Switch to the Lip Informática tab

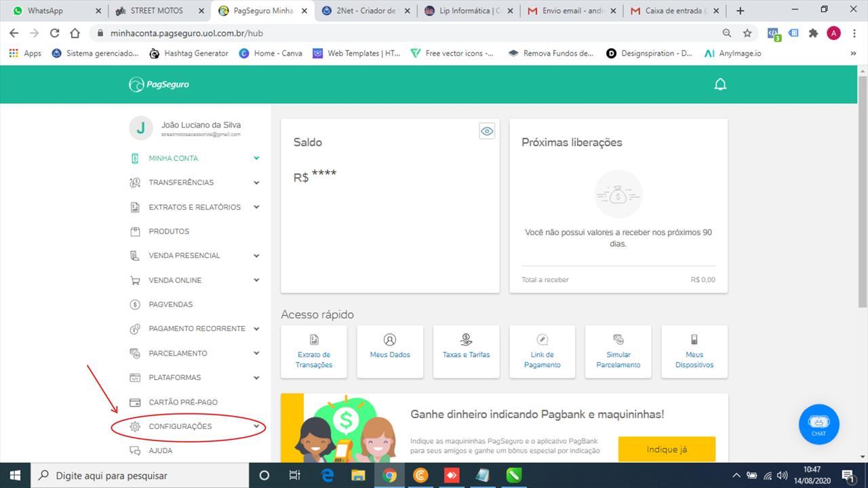[469, 11]
